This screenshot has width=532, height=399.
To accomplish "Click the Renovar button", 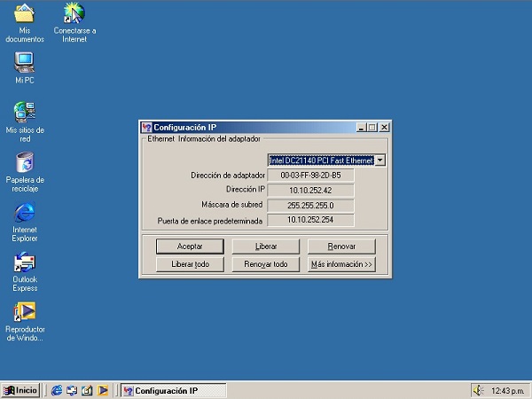I will [341, 246].
